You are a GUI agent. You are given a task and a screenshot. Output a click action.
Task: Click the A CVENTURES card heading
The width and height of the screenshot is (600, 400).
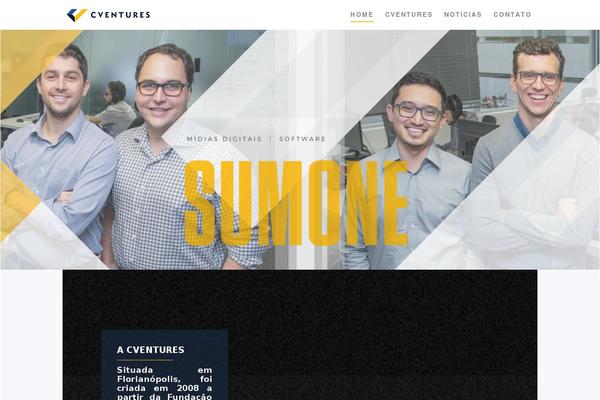tap(150, 350)
